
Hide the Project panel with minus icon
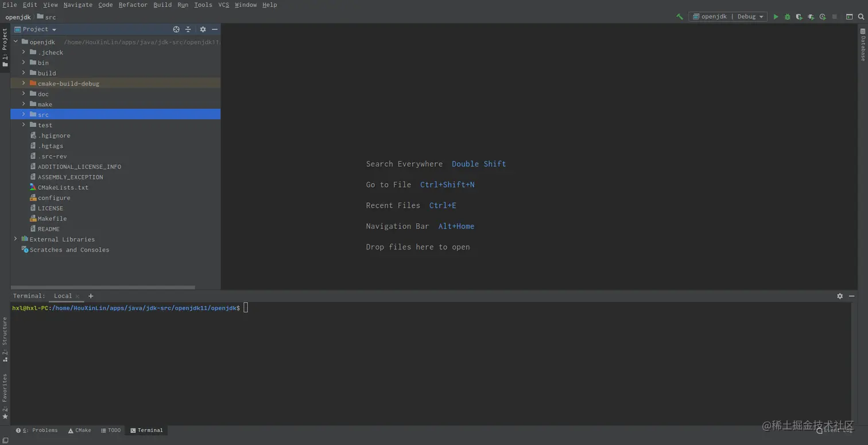215,29
